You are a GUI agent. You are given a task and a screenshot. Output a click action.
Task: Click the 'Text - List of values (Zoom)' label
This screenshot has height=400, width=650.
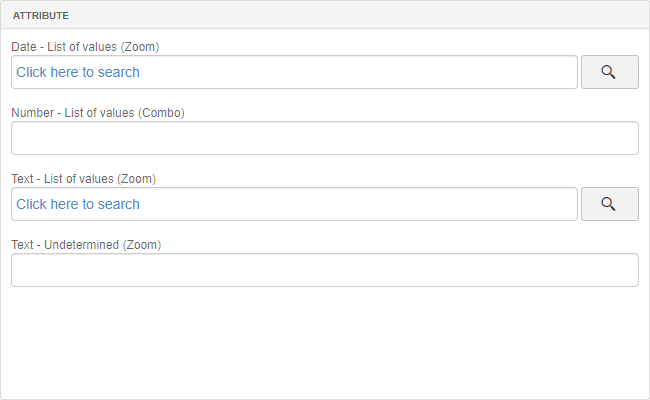(83, 179)
